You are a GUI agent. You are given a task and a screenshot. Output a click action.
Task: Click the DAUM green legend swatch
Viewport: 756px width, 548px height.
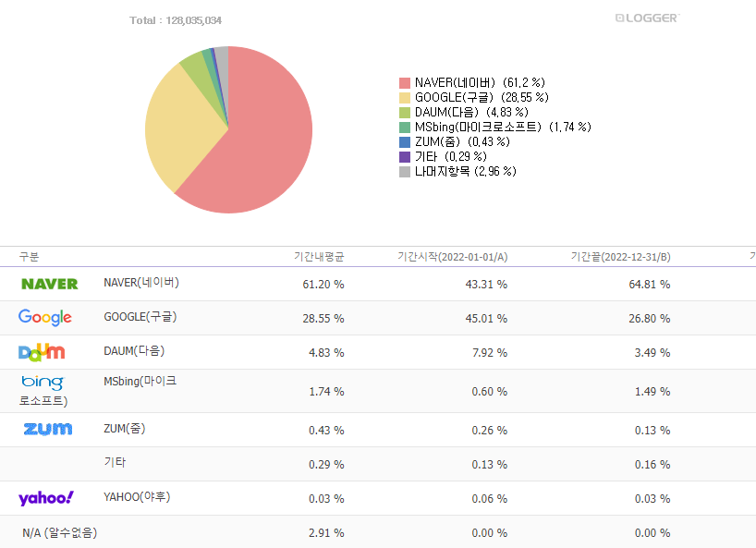[405, 113]
